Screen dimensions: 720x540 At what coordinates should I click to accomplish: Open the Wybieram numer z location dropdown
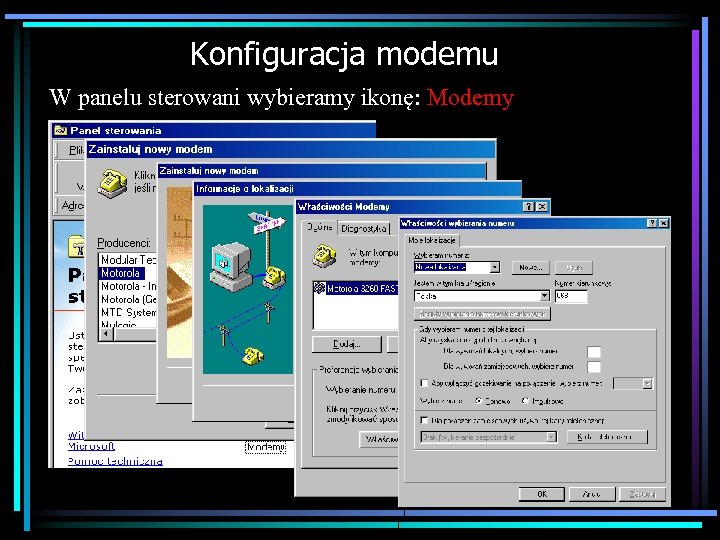pyautogui.click(x=495, y=267)
